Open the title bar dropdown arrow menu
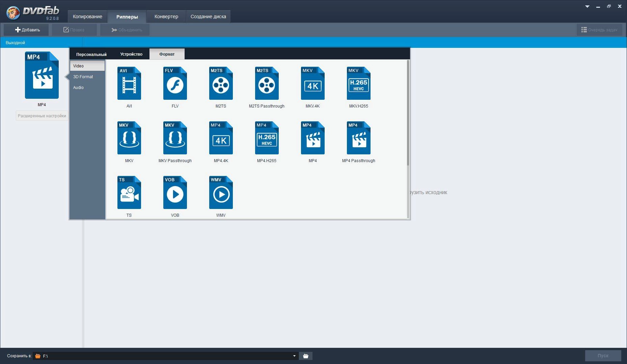627x364 pixels. click(587, 6)
